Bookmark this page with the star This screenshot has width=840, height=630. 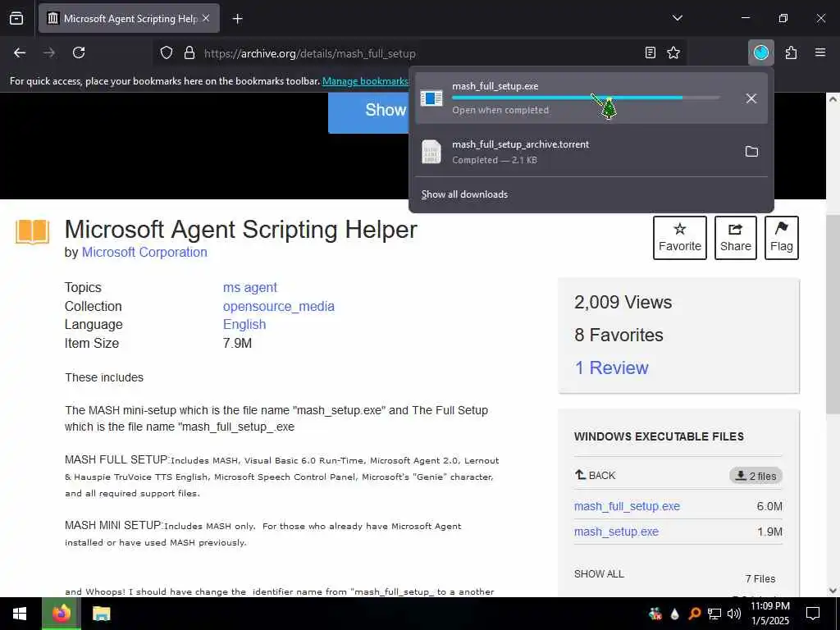click(x=673, y=52)
